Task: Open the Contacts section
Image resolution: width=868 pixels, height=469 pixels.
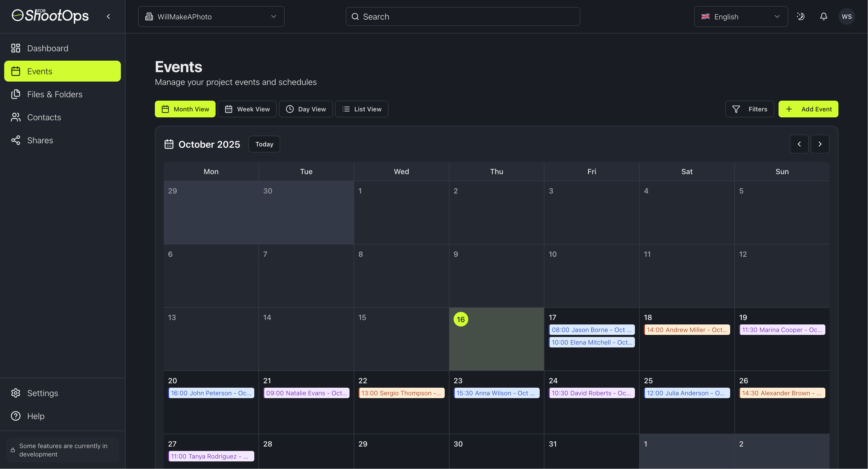Action: (x=44, y=117)
